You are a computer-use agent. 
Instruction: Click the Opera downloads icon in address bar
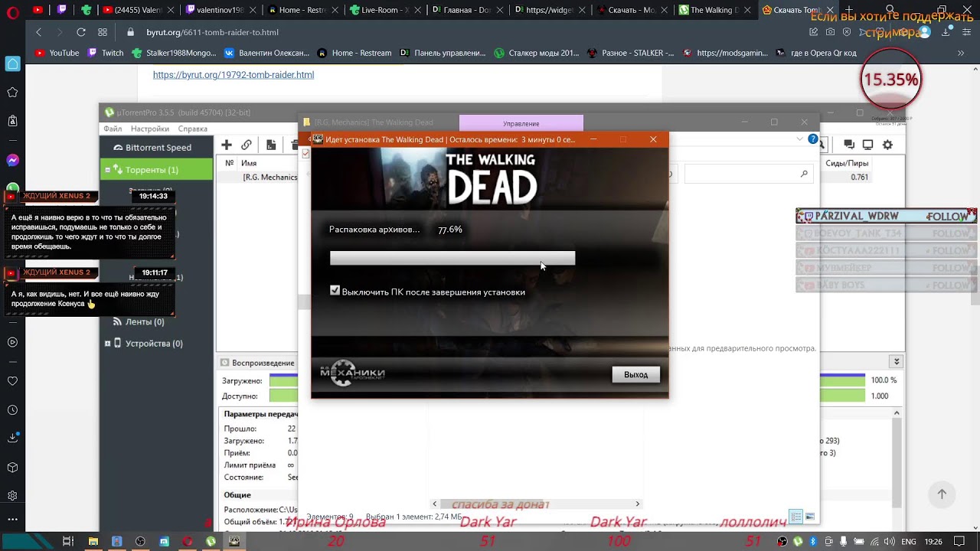coord(947,32)
